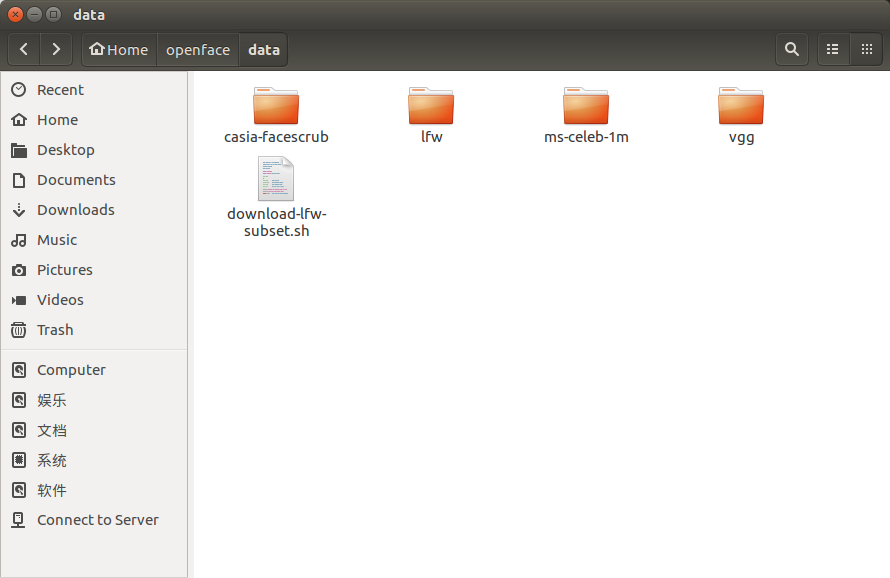890x578 pixels.
Task: Click the Home house icon in sidebar
Action: pyautogui.click(x=19, y=120)
